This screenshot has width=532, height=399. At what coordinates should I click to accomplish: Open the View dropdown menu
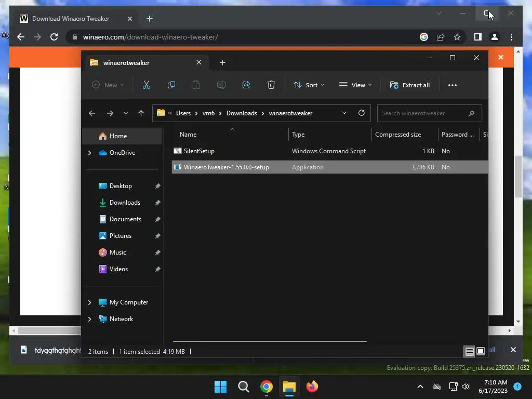pyautogui.click(x=355, y=85)
